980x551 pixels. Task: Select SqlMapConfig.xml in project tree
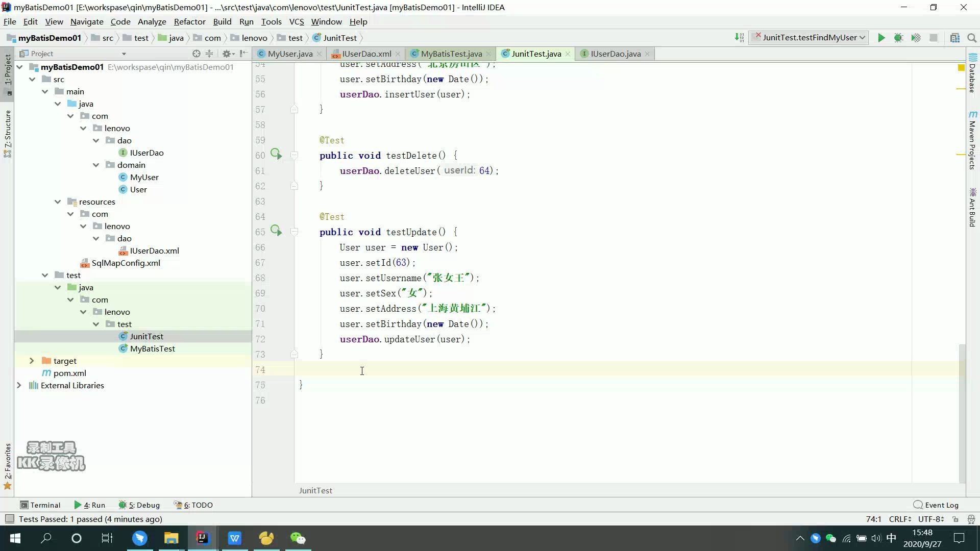point(120,263)
